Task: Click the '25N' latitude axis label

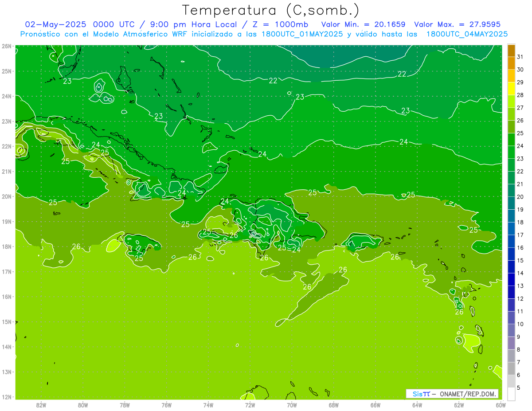Action: point(6,71)
